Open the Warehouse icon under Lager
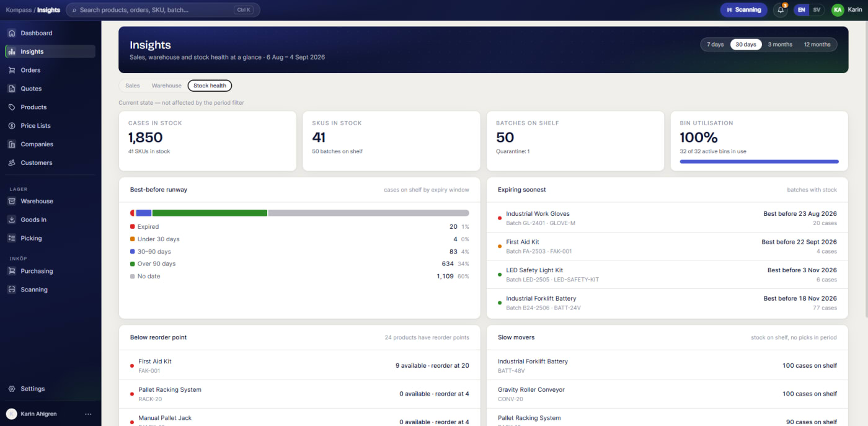Image resolution: width=868 pixels, height=426 pixels. pos(12,201)
